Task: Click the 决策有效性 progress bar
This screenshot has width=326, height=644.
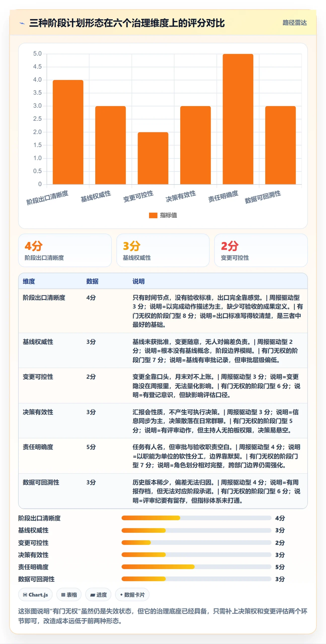Action: pos(196,554)
